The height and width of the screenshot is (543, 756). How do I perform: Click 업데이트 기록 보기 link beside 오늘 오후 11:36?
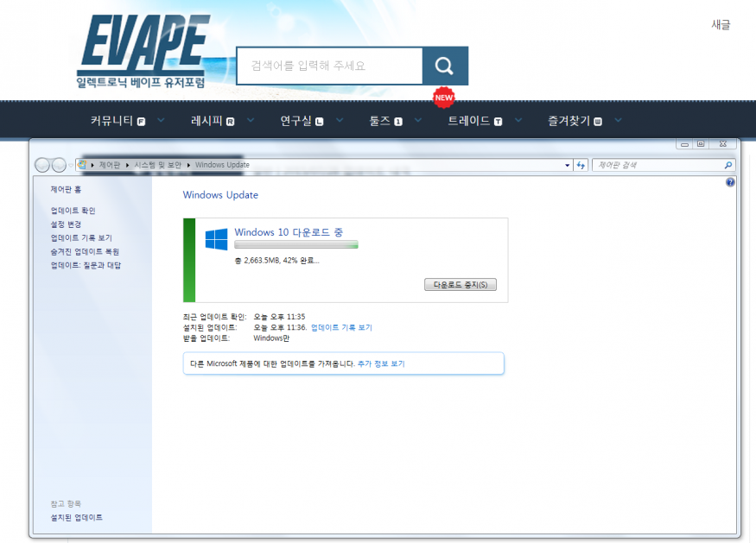341,328
